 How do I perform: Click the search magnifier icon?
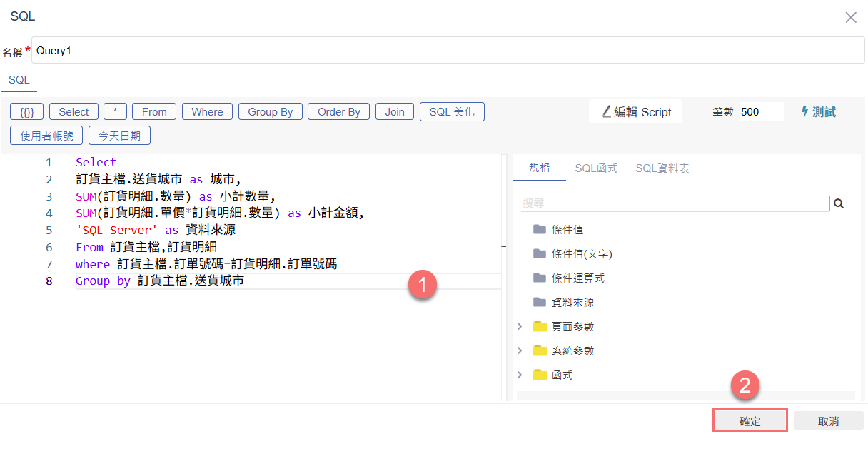pos(839,203)
